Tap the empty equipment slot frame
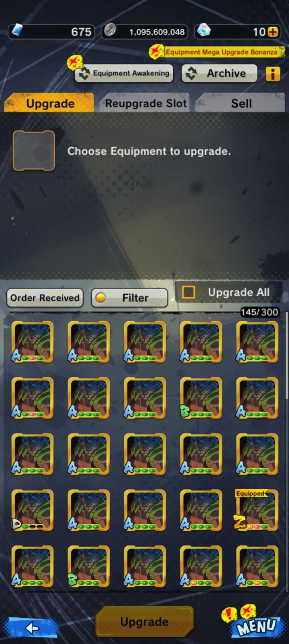Viewport: 289px width, 644px height. (x=34, y=151)
